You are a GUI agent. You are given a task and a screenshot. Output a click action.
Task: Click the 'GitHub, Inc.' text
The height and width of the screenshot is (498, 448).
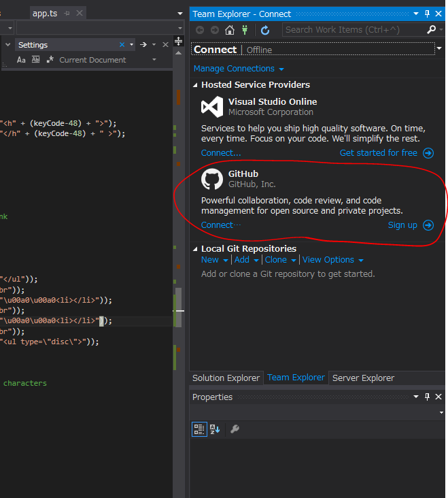coord(252,184)
